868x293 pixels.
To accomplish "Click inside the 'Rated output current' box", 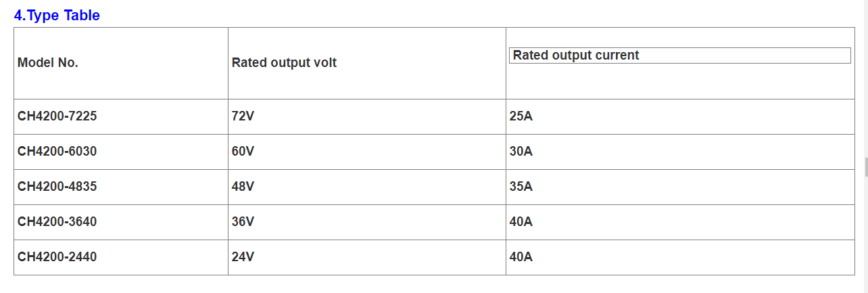I will tap(679, 55).
